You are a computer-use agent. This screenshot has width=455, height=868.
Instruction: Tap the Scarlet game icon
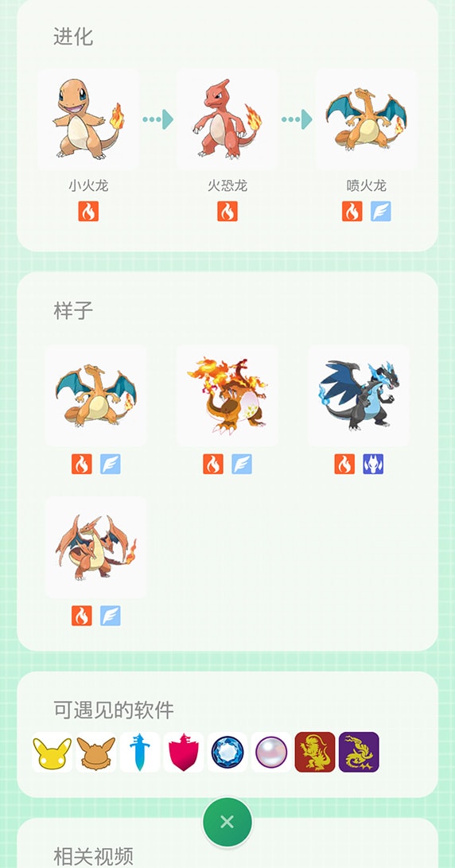(315, 752)
